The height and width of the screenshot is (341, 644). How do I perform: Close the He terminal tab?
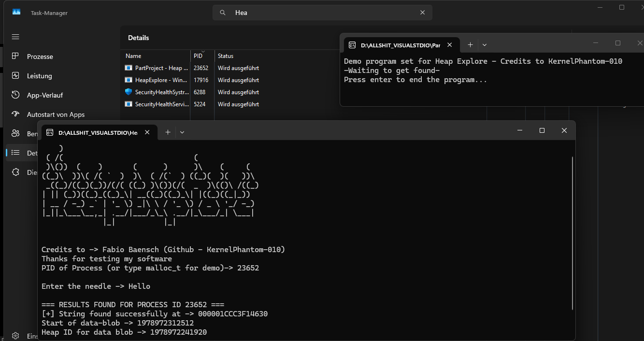pos(147,132)
